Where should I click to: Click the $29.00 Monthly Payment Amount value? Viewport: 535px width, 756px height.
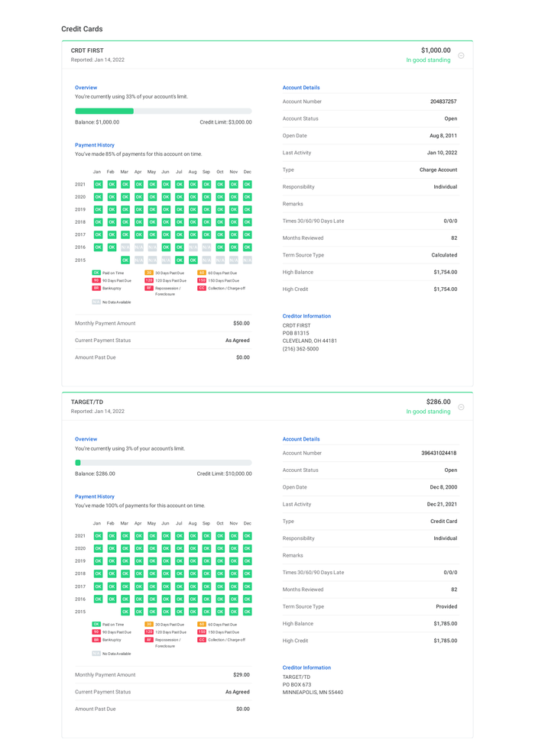point(242,675)
